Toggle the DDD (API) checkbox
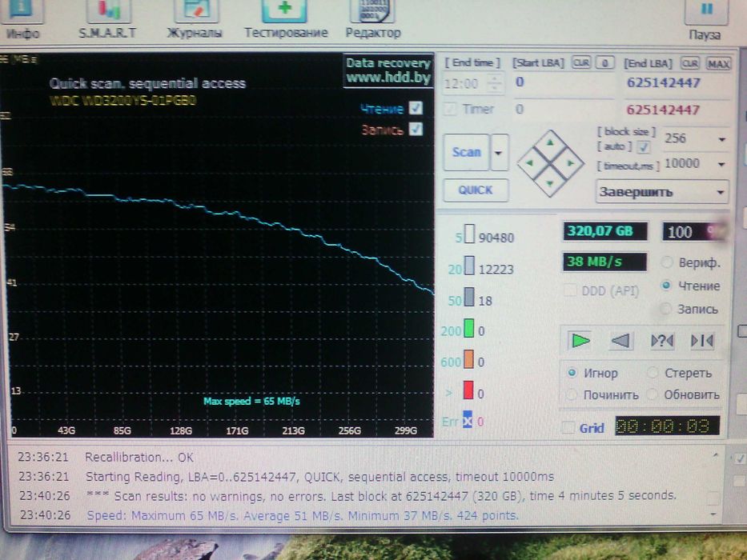The width and height of the screenshot is (747, 560). (x=570, y=290)
